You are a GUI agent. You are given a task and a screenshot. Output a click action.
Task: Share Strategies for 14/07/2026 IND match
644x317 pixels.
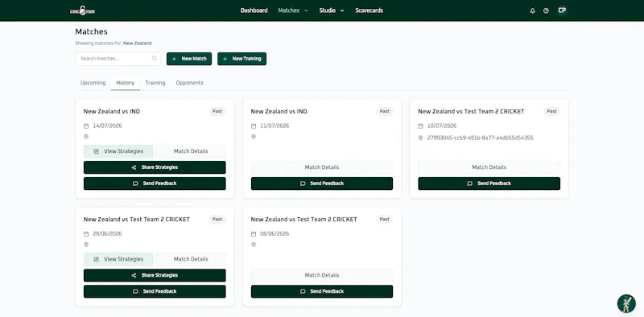click(x=155, y=167)
